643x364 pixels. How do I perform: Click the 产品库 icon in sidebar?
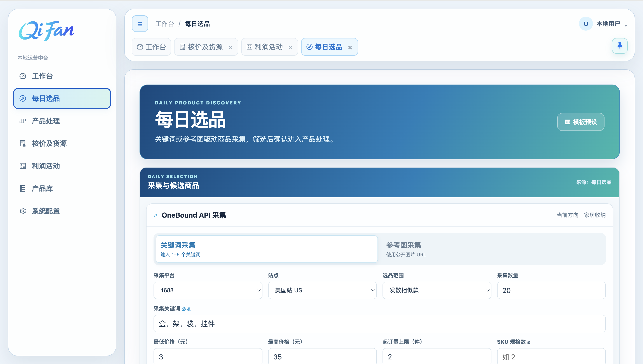[23, 189]
